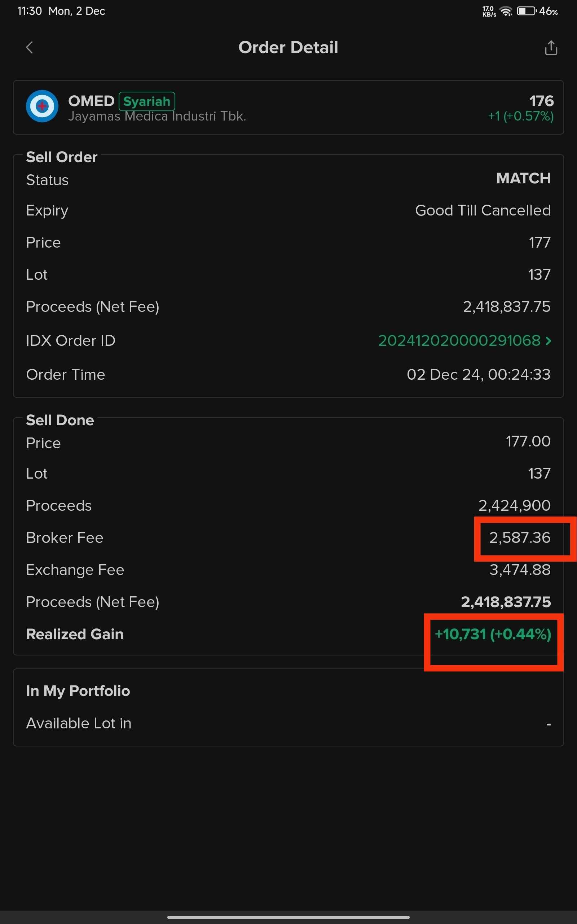Tap the share icon in the header
Image resolution: width=577 pixels, height=924 pixels.
(551, 48)
